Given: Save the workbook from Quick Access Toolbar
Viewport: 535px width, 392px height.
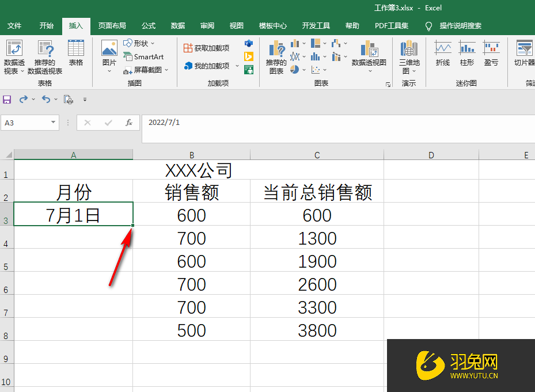Looking at the screenshot, I should coord(7,100).
